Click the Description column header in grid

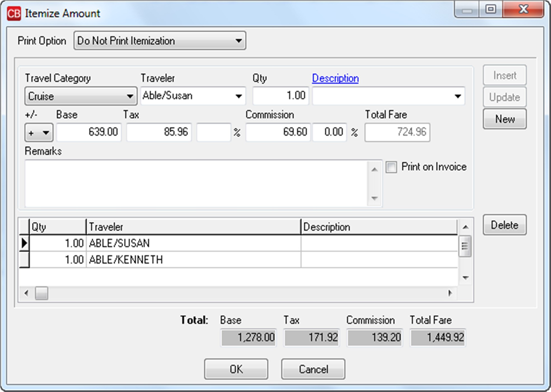(x=379, y=227)
